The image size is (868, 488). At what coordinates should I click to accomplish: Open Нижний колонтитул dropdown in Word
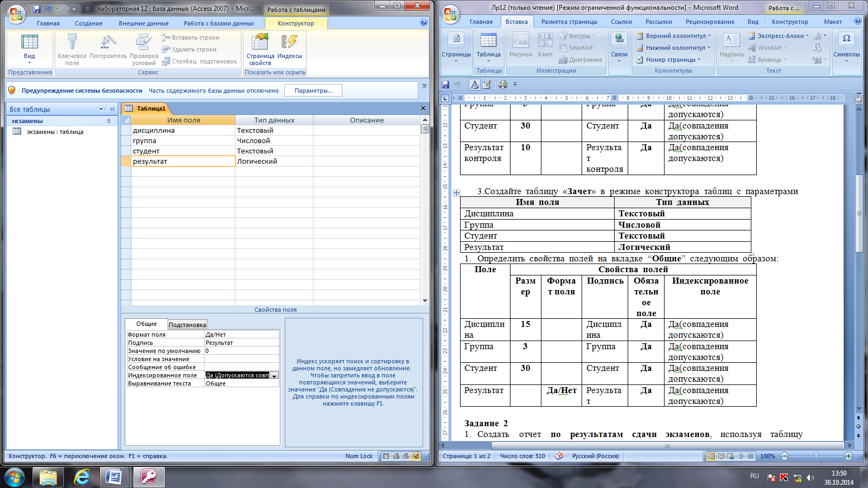(673, 48)
